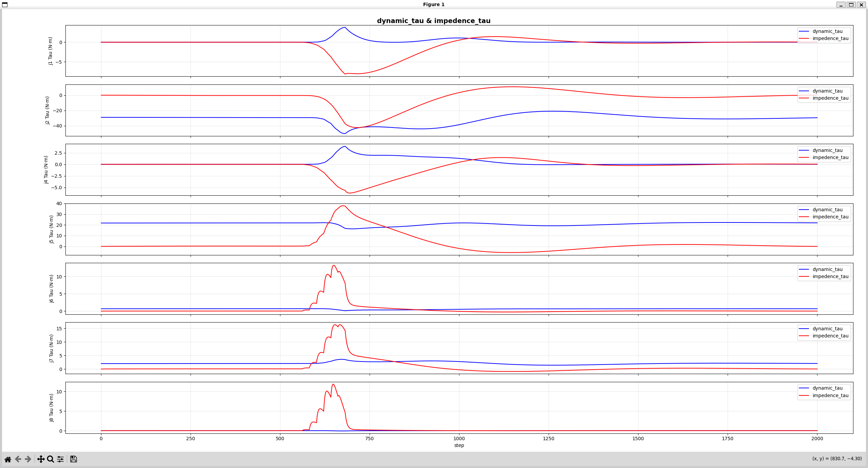Reset the view with the Home icon
This screenshot has height=468, width=868.
coord(8,459)
